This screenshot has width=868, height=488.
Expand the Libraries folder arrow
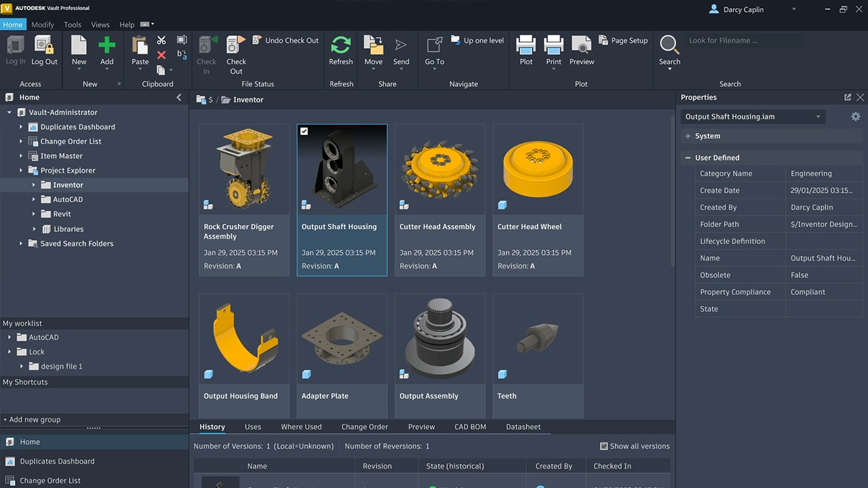click(34, 229)
